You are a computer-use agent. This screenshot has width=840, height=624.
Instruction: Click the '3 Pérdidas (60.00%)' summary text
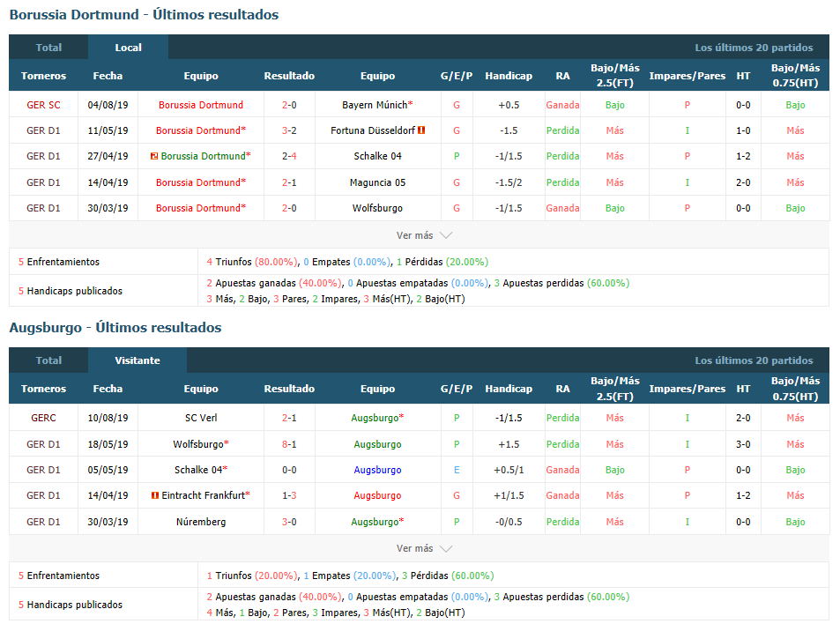pyautogui.click(x=448, y=576)
